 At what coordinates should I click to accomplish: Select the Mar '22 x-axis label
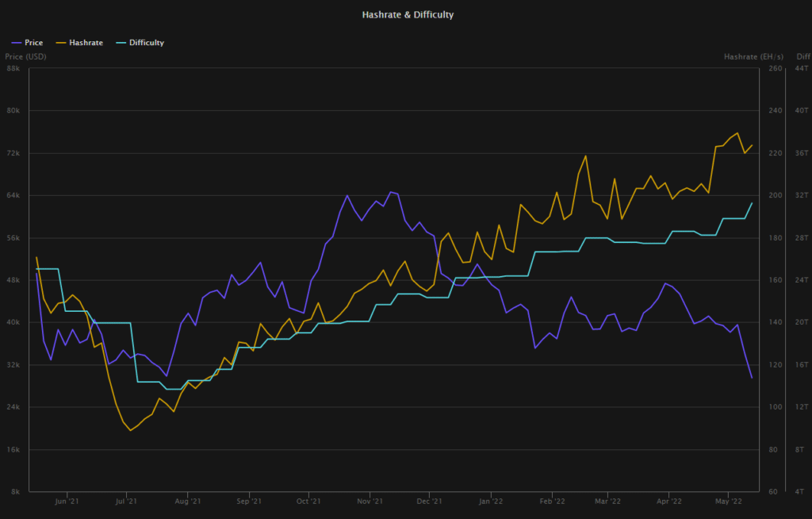point(607,502)
